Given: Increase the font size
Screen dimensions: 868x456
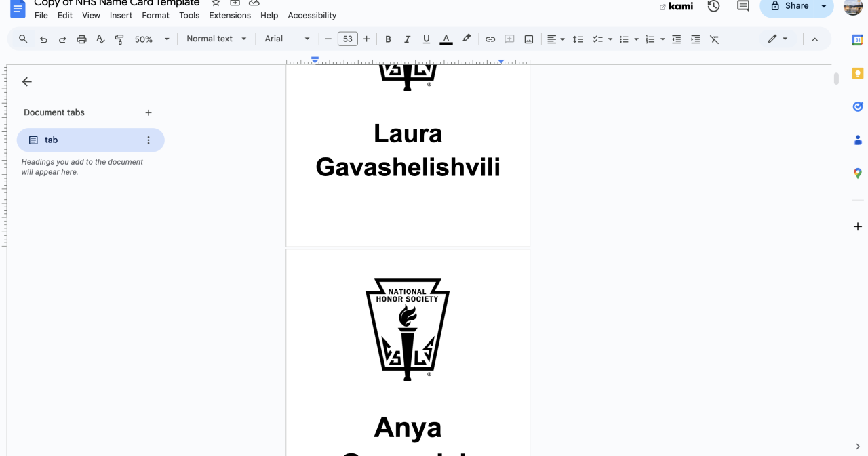Looking at the screenshot, I should (x=367, y=39).
